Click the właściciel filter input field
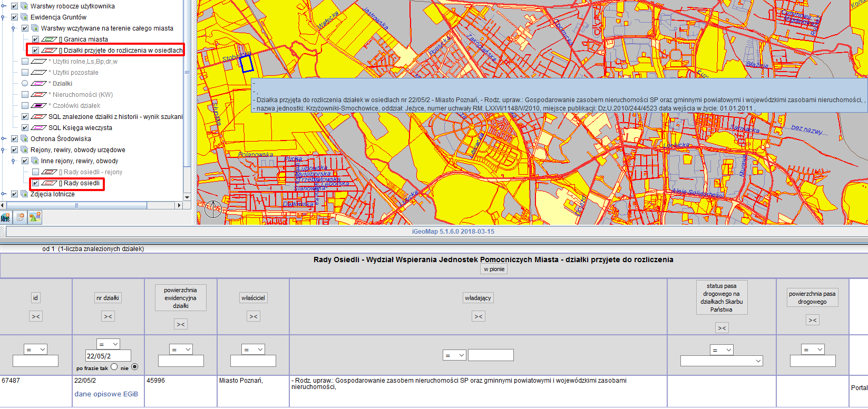The width and height of the screenshot is (868, 409). click(x=253, y=361)
